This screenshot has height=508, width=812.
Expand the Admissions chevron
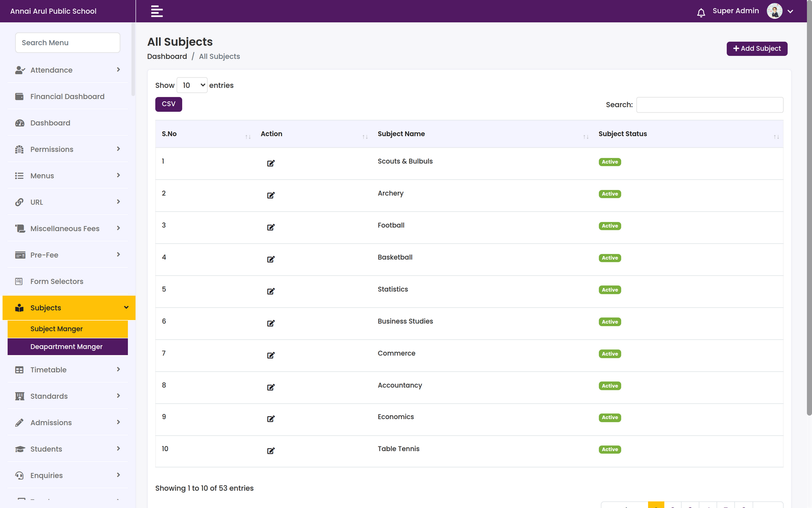point(118,422)
